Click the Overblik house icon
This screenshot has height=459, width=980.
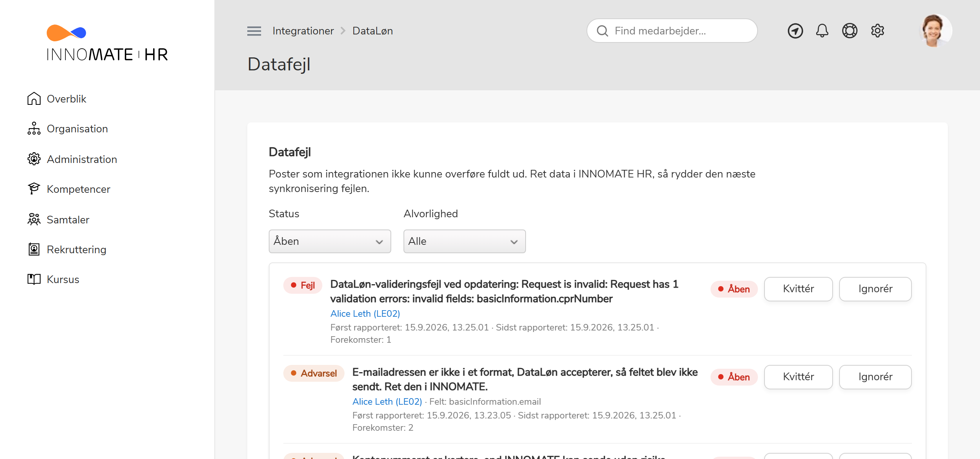point(34,99)
